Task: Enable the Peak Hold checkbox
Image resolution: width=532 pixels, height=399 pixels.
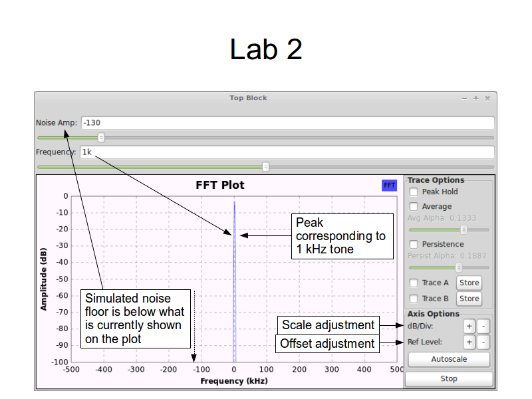Action: click(x=414, y=192)
